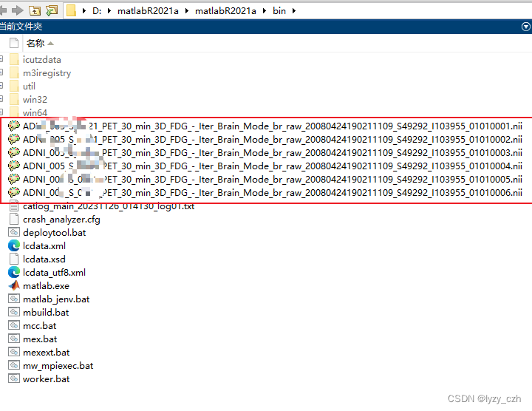Select the m3iregistry folder icon
This screenshot has height=411, width=532.
coord(14,72)
